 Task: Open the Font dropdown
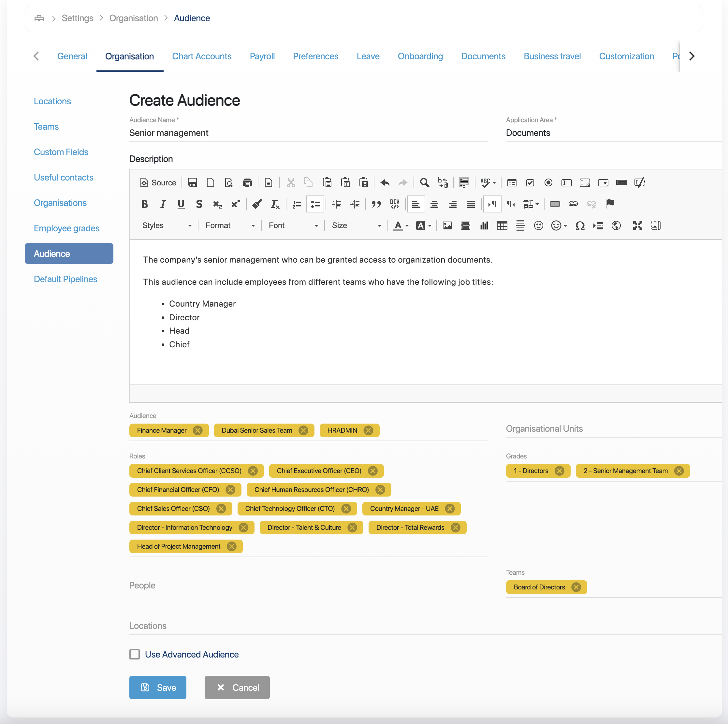point(293,225)
